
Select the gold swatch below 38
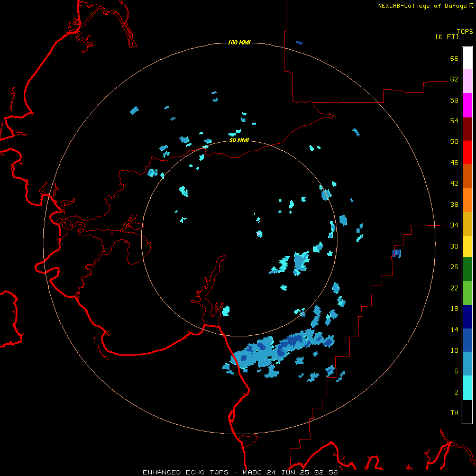coord(467,224)
